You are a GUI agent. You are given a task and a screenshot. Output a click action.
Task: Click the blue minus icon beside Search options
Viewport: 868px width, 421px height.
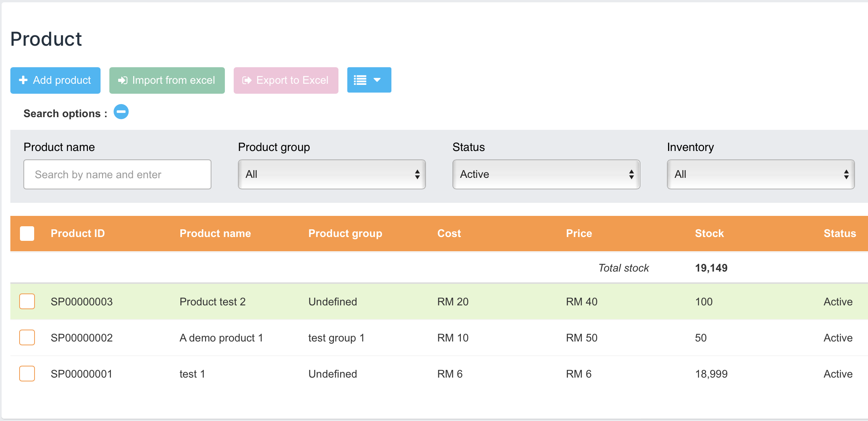(121, 112)
